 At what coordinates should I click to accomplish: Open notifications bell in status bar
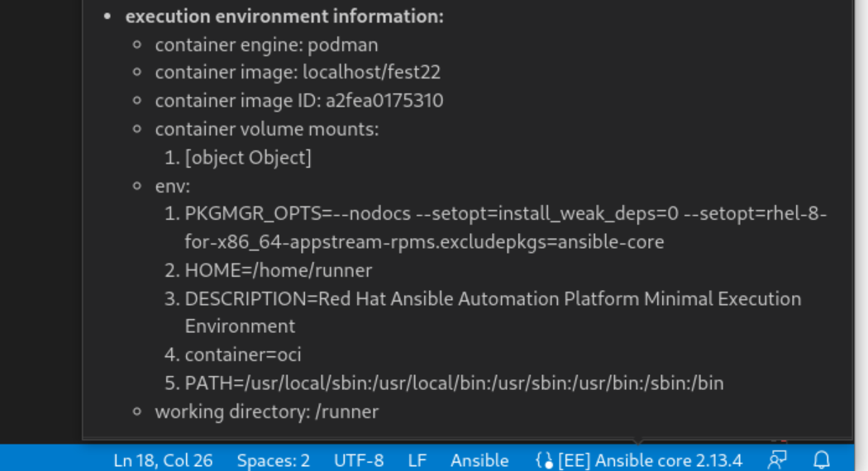[822, 460]
